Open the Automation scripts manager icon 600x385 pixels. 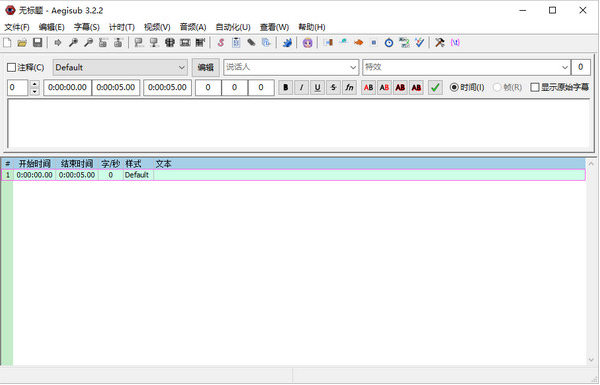[x=287, y=42]
